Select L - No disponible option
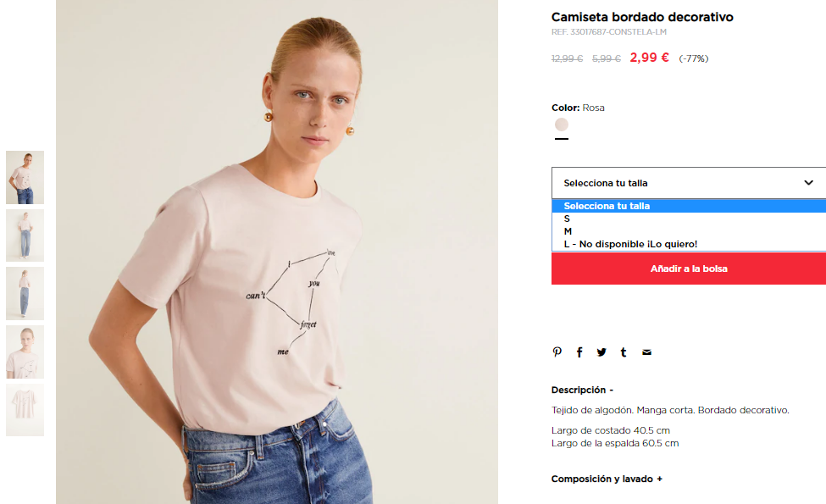Viewport: 826px width, 504px height. coord(689,244)
